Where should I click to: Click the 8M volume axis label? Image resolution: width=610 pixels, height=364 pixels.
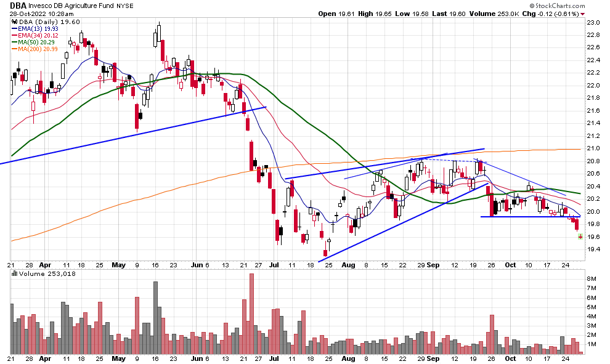click(x=592, y=279)
